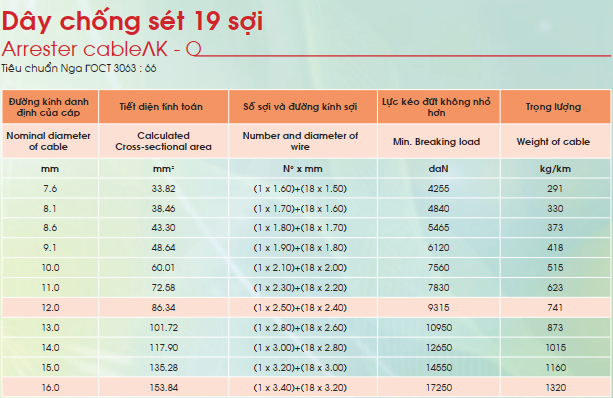
Task: Select the "Weight of cable" cell
Action: point(553,142)
